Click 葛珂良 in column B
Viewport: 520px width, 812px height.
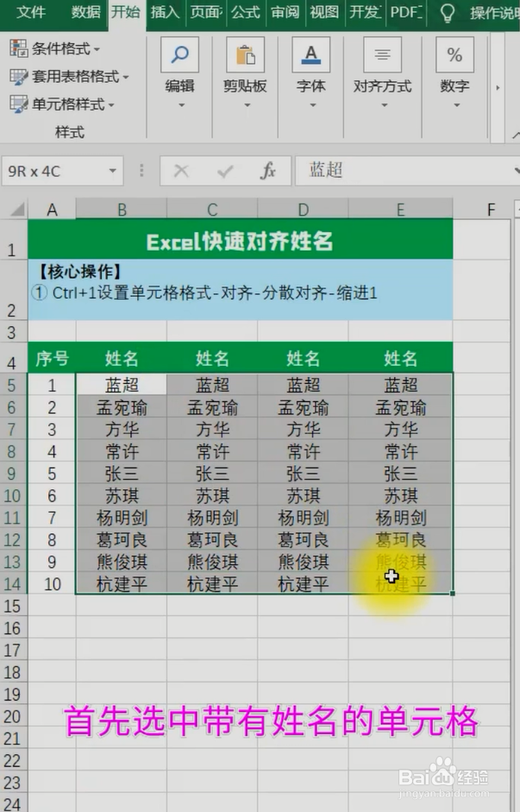[122, 540]
